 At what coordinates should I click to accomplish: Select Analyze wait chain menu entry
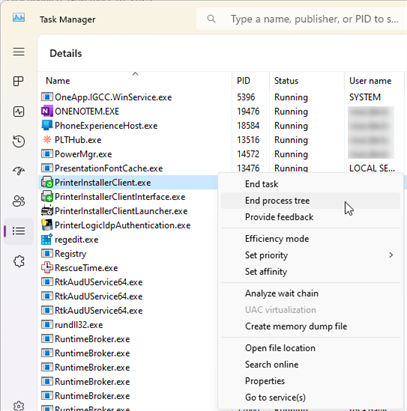[282, 293]
